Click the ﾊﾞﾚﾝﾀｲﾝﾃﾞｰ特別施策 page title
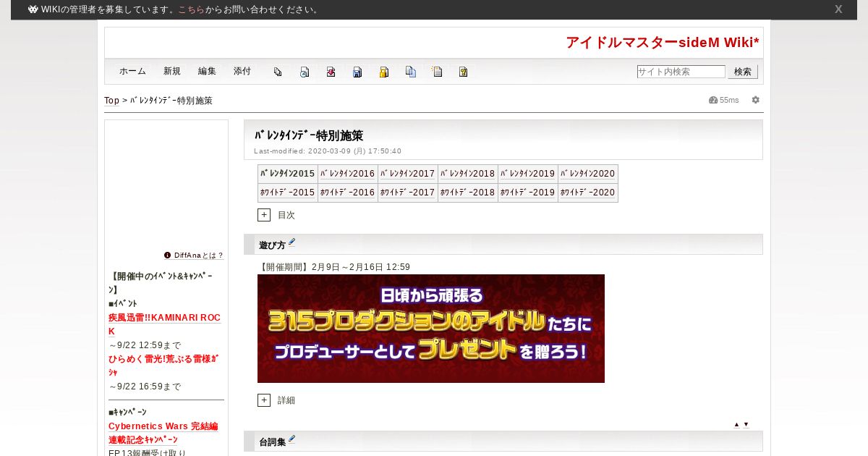Viewport: 868px width, 456px height. tap(308, 135)
